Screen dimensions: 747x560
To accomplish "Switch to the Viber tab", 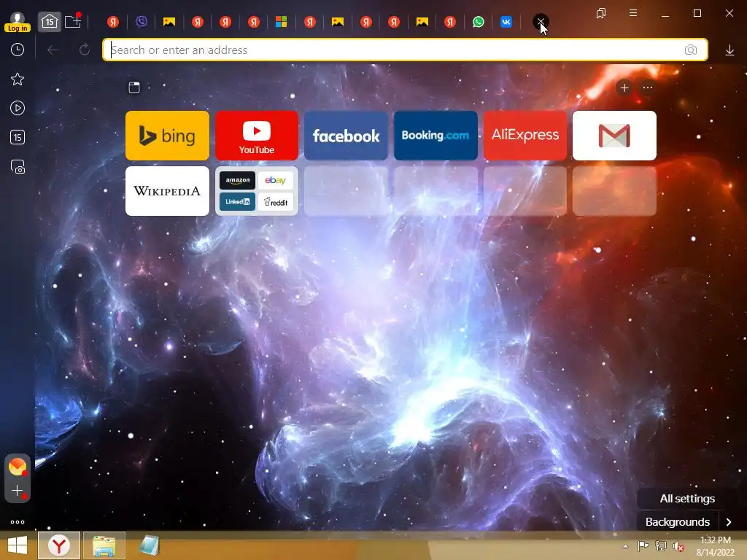I will click(x=141, y=21).
